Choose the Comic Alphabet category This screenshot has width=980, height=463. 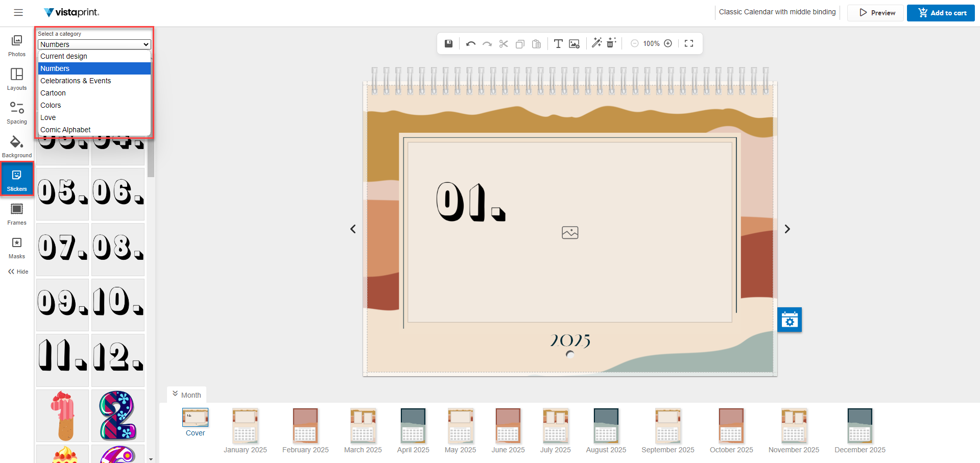(94, 130)
